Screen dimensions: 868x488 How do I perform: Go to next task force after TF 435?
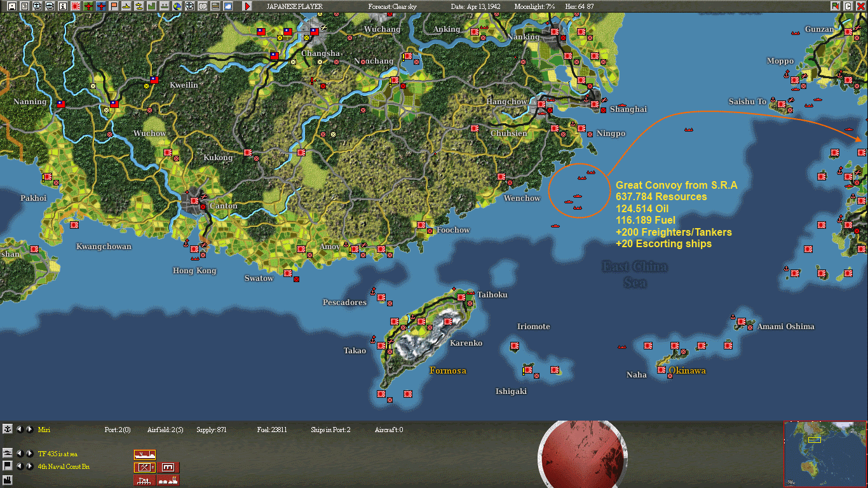pyautogui.click(x=29, y=454)
